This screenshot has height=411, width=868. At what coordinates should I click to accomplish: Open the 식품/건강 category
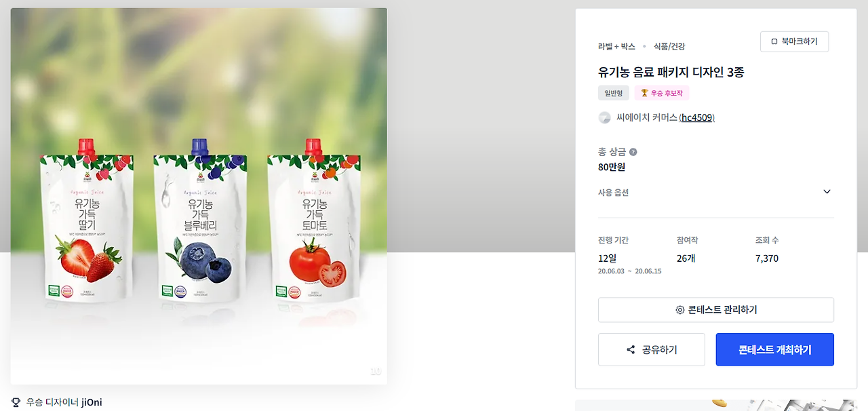coord(669,47)
